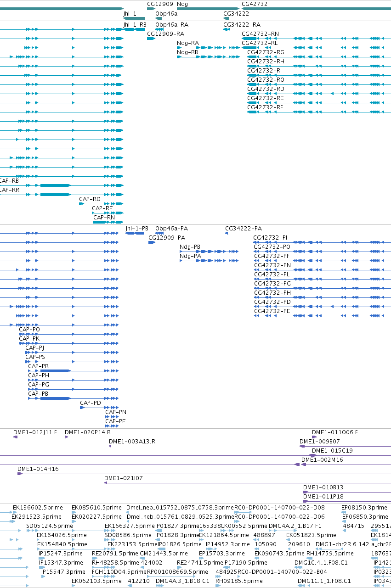
Task: Select BAC end DME1-003A13.R
Action: coord(132,441)
